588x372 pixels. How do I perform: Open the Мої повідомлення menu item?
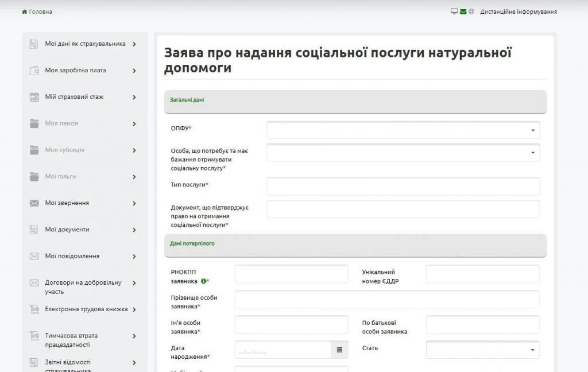pos(72,256)
